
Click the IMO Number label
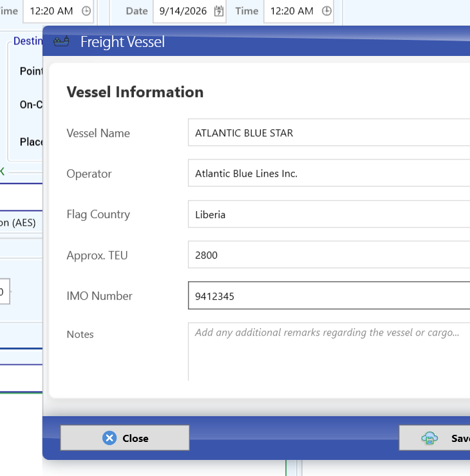pos(99,296)
